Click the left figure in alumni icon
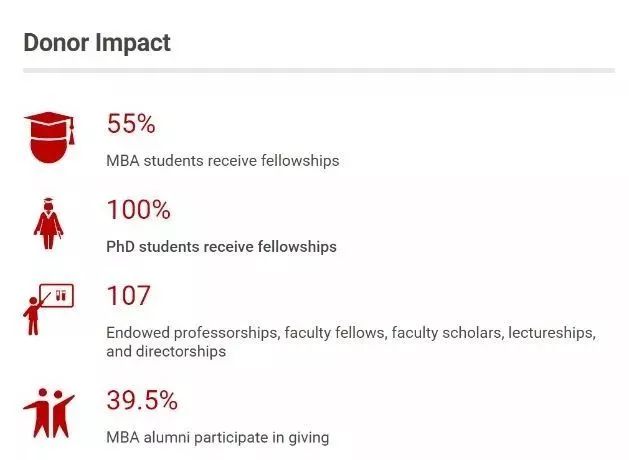Image resolution: width=629 pixels, height=460 pixels. [x=38, y=413]
